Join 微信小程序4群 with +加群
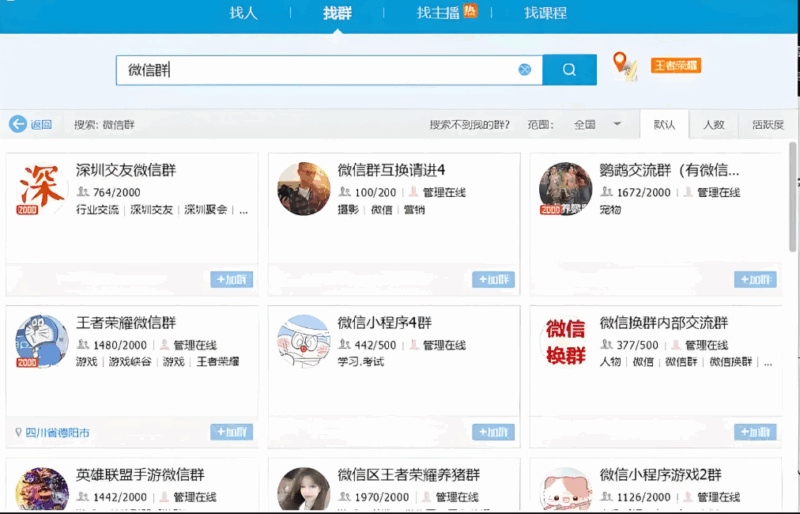The width and height of the screenshot is (800, 514). (x=493, y=432)
